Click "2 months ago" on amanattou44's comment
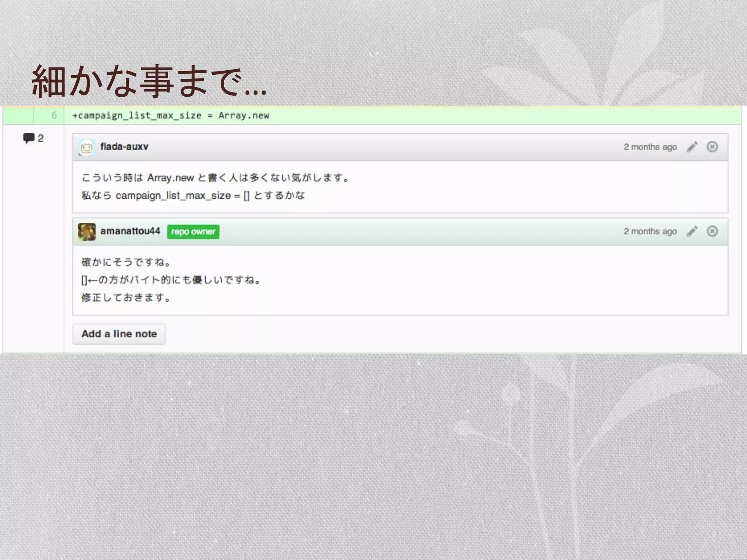 pyautogui.click(x=650, y=232)
